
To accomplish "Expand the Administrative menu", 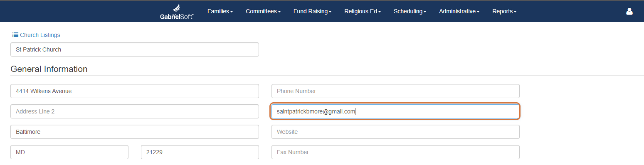I will (x=459, y=12).
